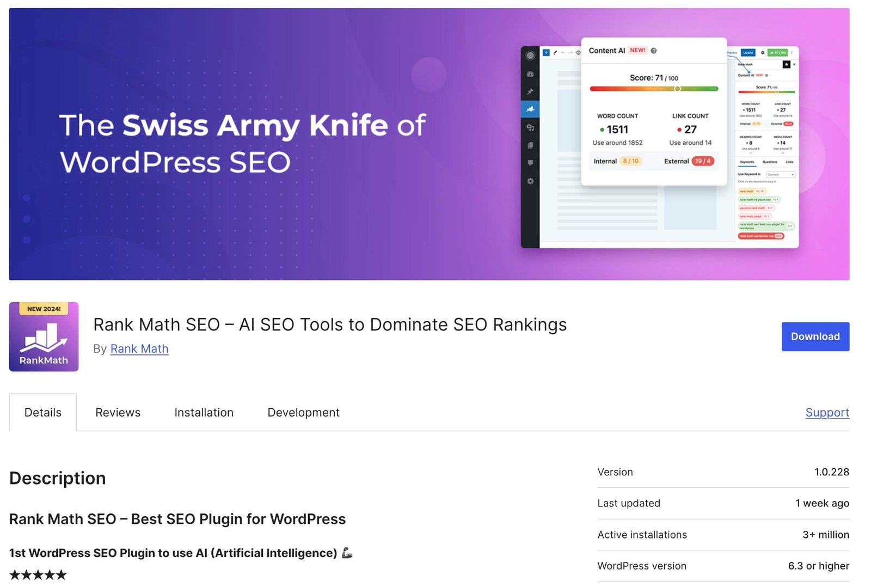Click the 'Active installations' label
Viewport: 871px width, 588px height.
tap(642, 535)
